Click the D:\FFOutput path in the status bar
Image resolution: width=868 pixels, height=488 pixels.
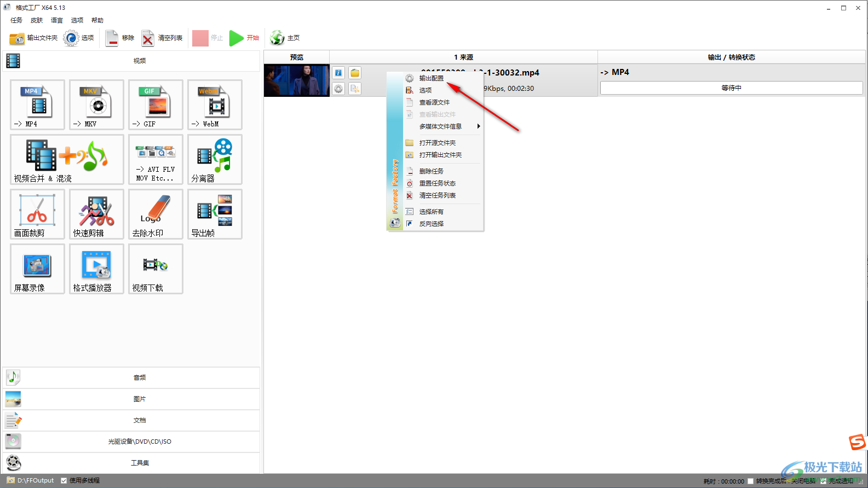coord(36,480)
